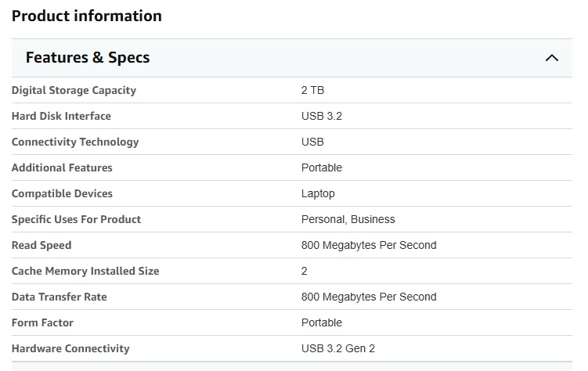Click 800 Megabytes Per Second beside Data Transfer Rate

(x=369, y=297)
